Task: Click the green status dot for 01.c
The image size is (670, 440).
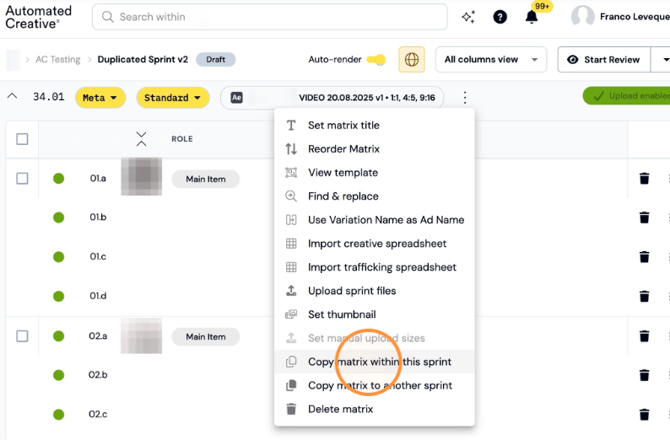Action: coord(59,257)
